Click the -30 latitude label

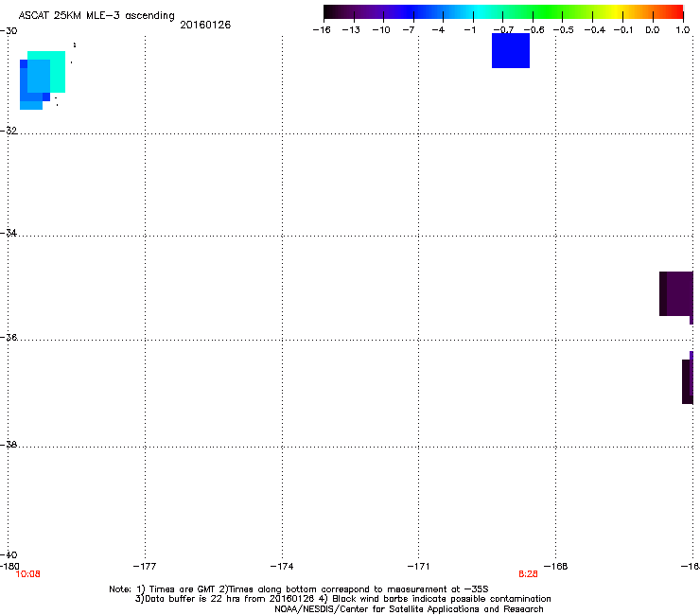click(x=9, y=31)
